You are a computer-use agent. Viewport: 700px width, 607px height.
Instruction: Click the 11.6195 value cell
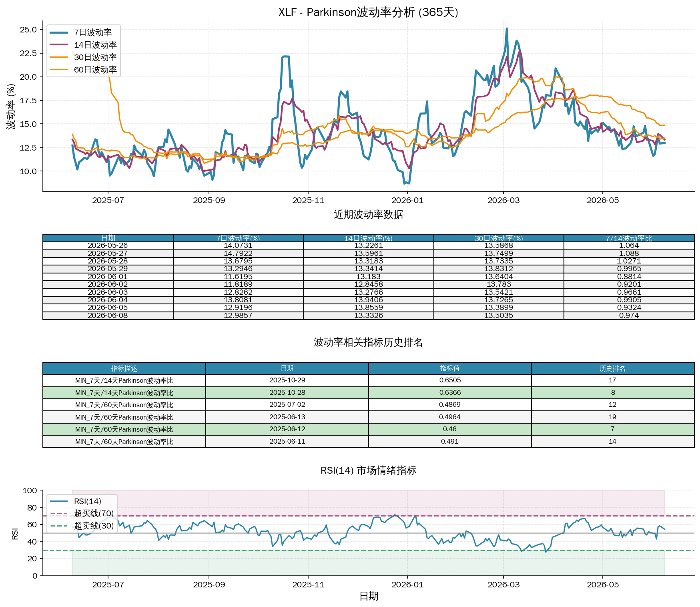pos(238,277)
